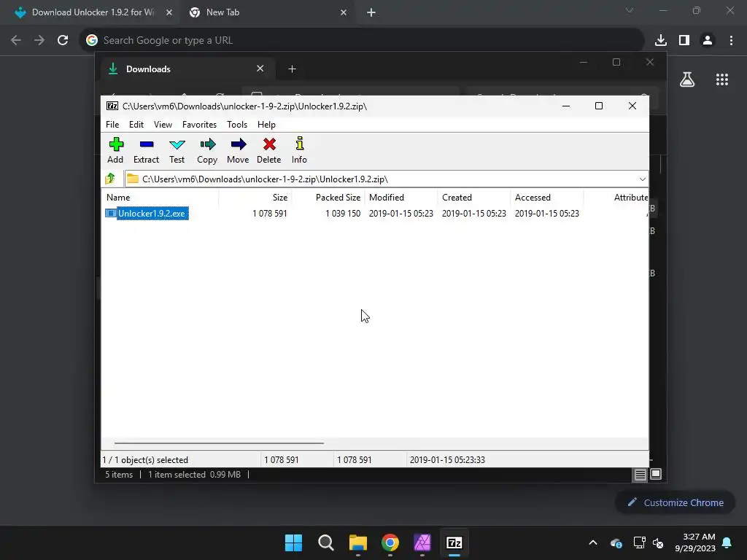Switch File Explorer to large icons view
The height and width of the screenshot is (560, 747).
656,474
